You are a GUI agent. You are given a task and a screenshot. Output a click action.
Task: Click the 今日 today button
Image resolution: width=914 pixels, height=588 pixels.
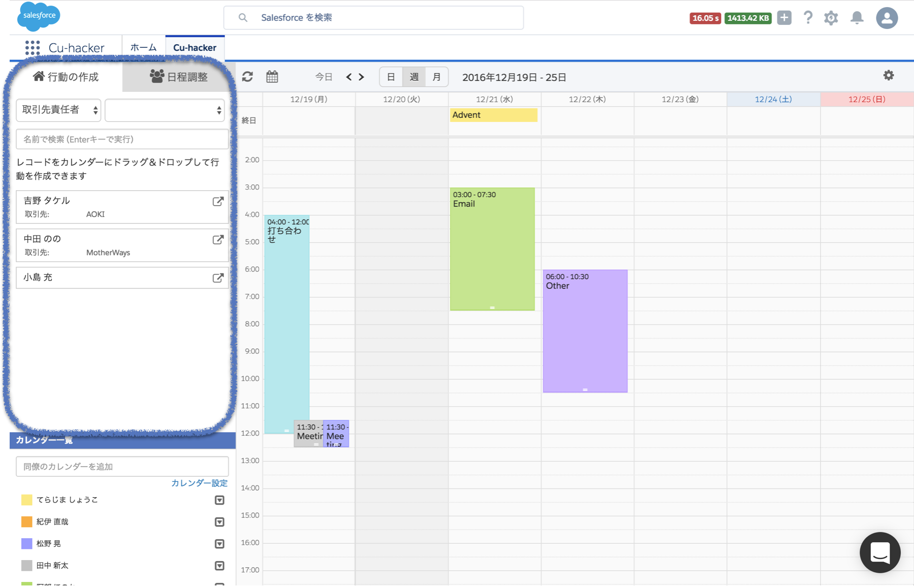tap(324, 77)
